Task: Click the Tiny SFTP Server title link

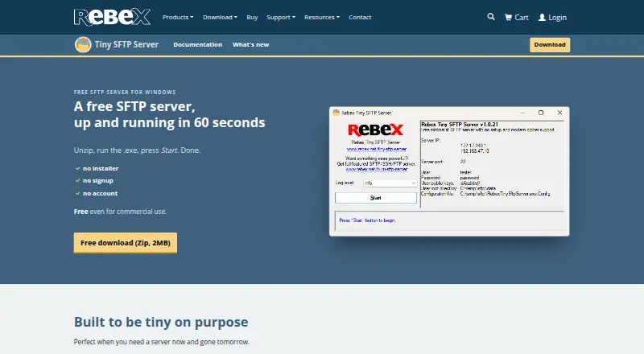Action: [x=126, y=45]
